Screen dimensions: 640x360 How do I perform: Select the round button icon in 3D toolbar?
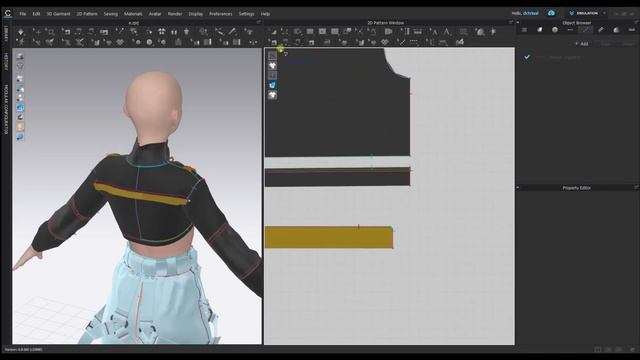click(149, 42)
